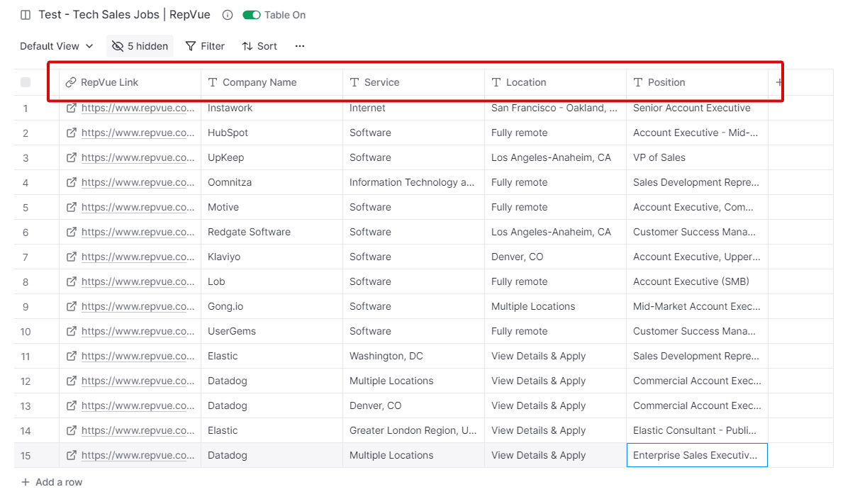This screenshot has width=855, height=504.
Task: Select the Account Executive (SMB) cell
Action: click(698, 281)
